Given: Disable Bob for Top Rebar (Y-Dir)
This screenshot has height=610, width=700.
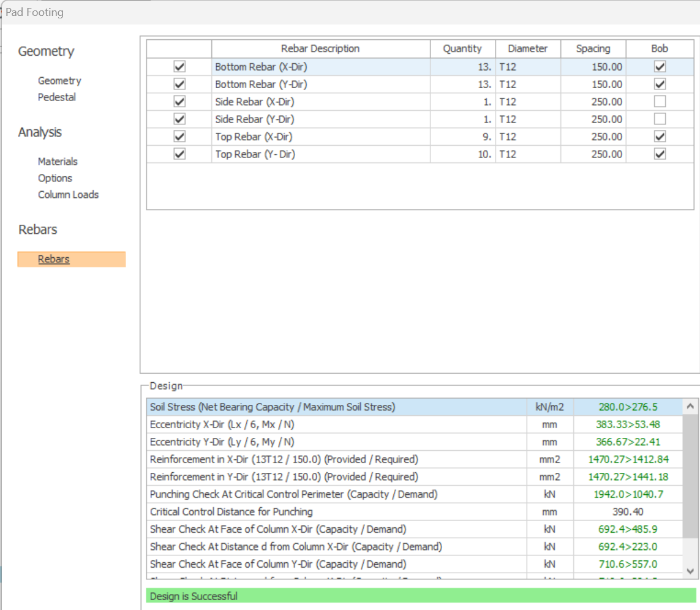Looking at the screenshot, I should [x=660, y=154].
